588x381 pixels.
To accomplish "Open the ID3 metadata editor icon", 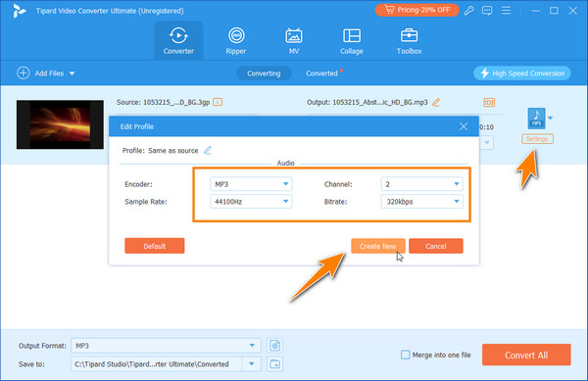I will pos(489,102).
